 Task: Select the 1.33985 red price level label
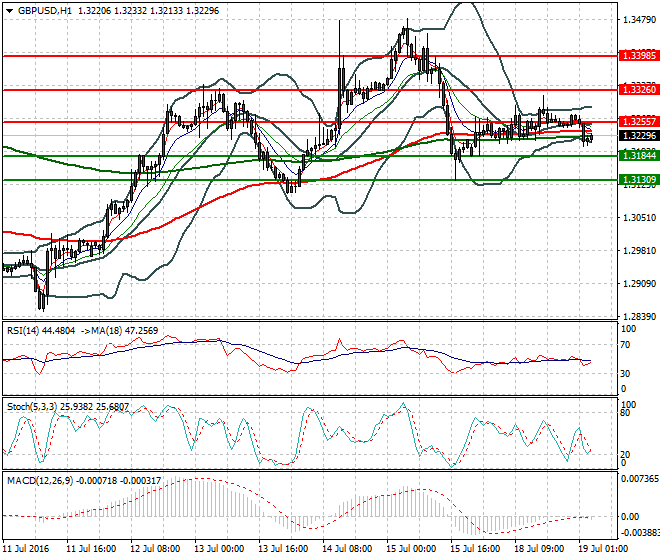tap(639, 56)
